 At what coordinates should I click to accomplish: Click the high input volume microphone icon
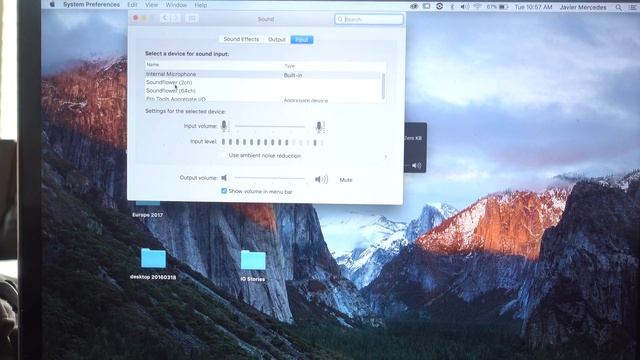320,127
